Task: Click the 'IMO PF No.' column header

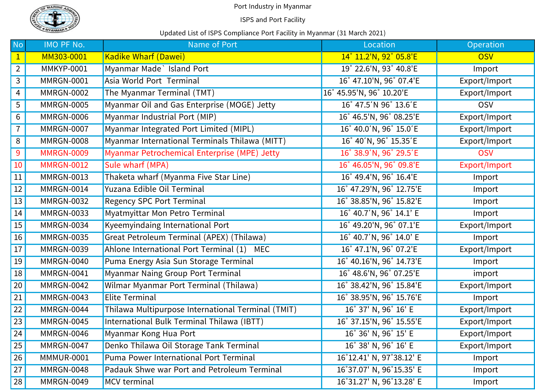Action: 64,45
